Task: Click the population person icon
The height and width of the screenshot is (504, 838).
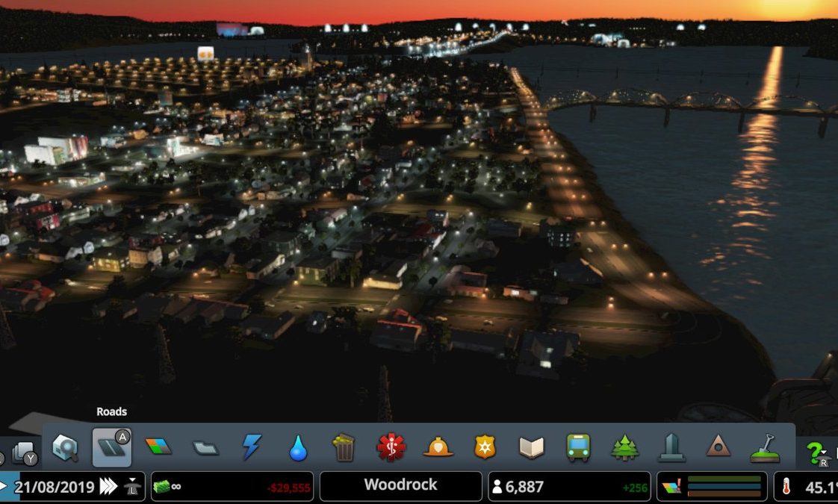Action: tap(497, 486)
